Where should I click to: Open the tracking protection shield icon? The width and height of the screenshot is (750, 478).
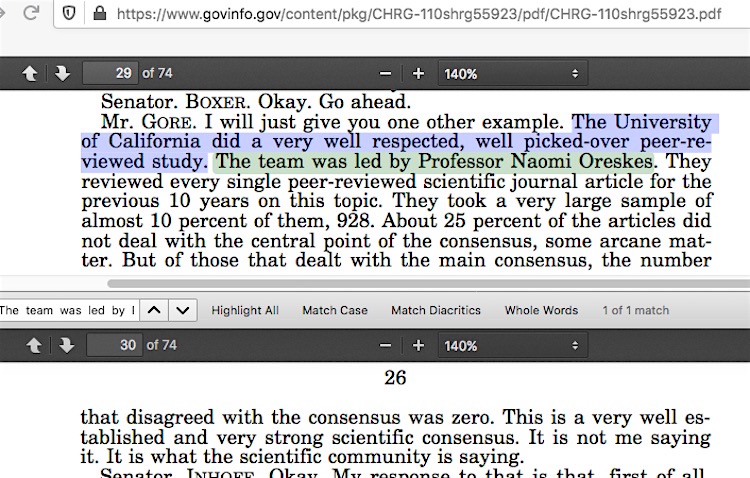tap(69, 14)
